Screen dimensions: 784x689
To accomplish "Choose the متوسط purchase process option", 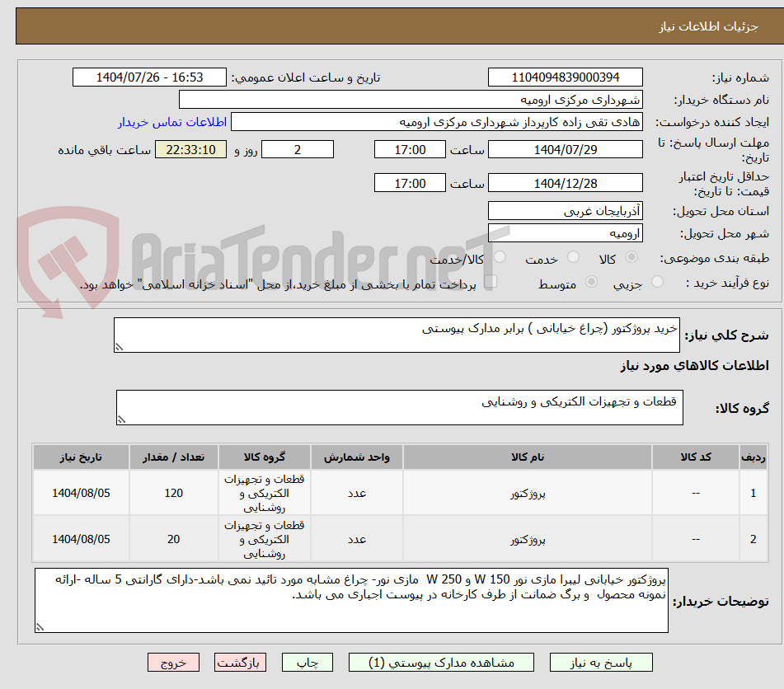I will 590,281.
